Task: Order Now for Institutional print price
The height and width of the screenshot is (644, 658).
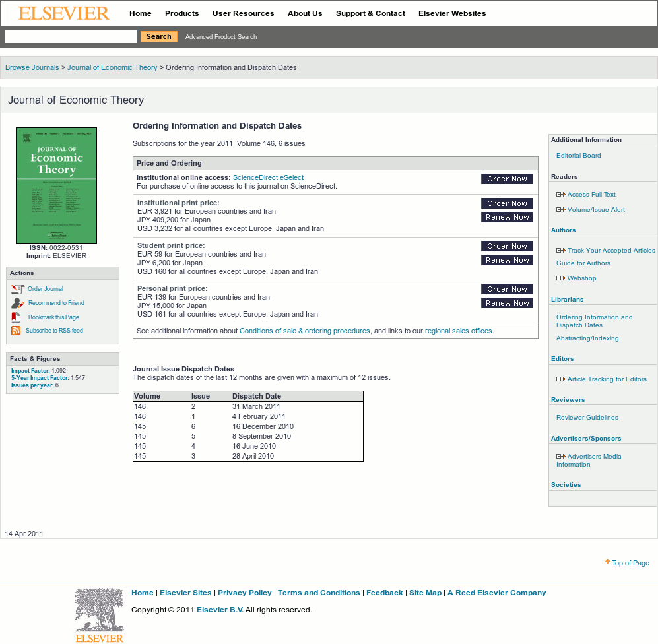Action: (x=508, y=203)
